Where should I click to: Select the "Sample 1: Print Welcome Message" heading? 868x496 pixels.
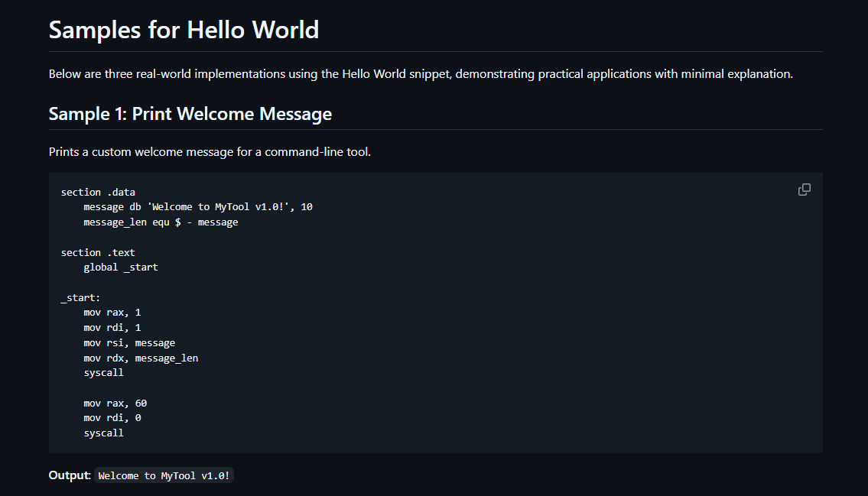190,114
